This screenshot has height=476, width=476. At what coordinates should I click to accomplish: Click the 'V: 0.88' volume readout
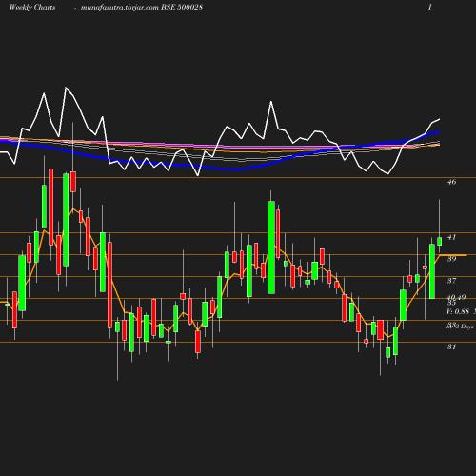pyautogui.click(x=458, y=311)
